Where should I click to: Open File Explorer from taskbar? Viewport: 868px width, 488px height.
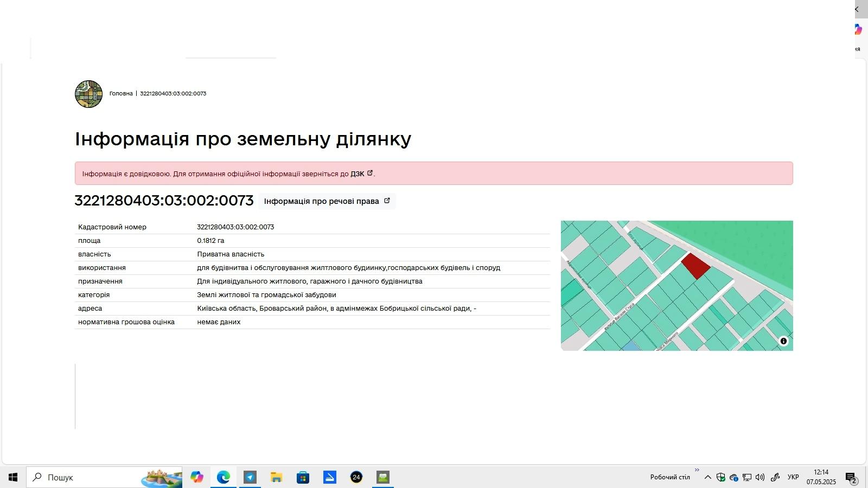tap(277, 477)
